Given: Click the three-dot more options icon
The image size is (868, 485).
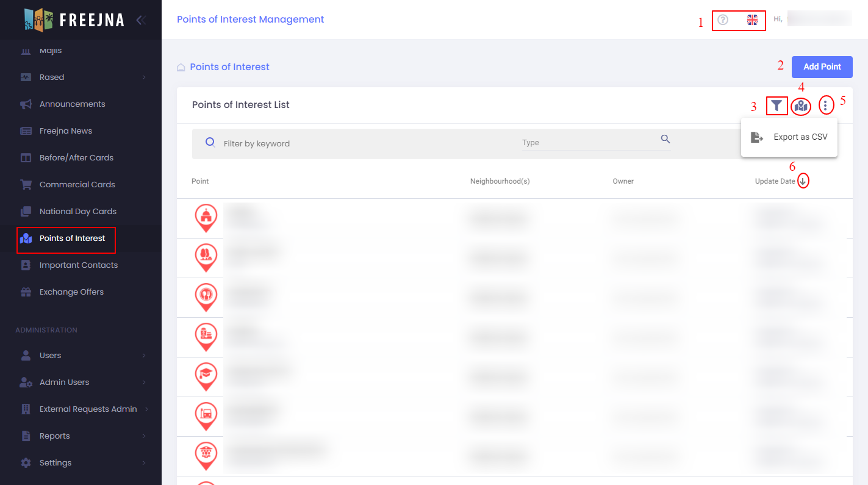Looking at the screenshot, I should click(825, 106).
